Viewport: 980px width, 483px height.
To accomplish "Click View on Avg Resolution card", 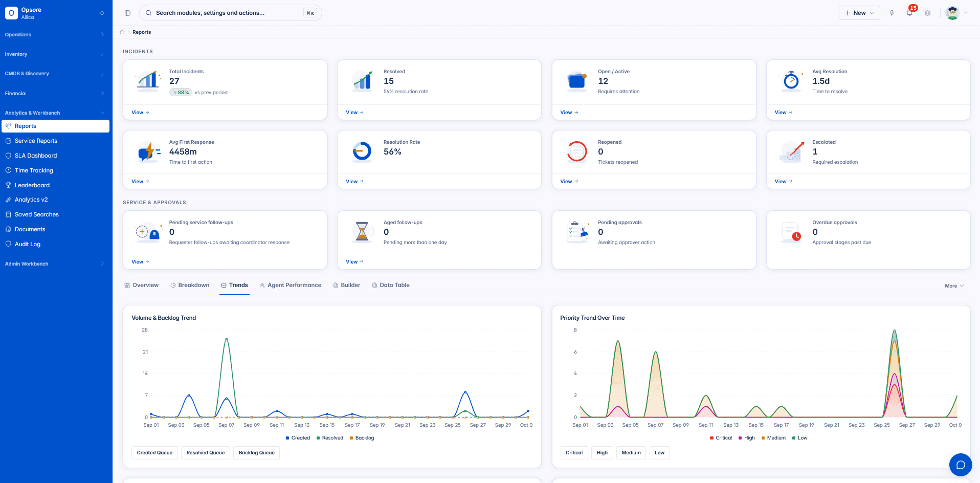I will pyautogui.click(x=784, y=113).
